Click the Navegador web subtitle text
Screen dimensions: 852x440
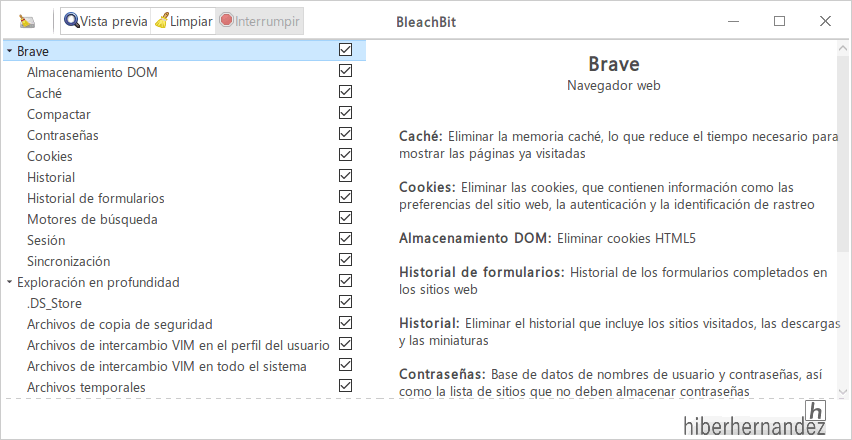613,85
